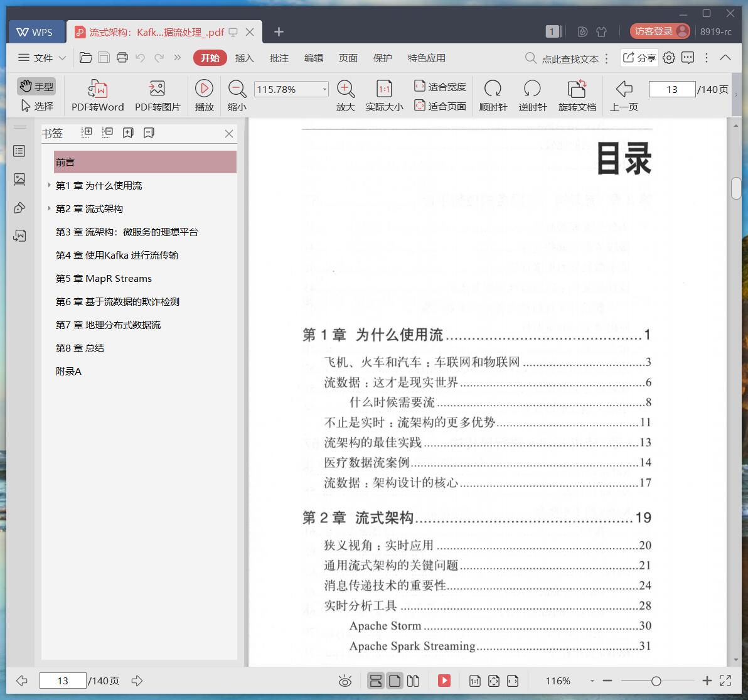Click the red play button in status bar
Viewport: 748px width, 700px height.
coord(444,681)
